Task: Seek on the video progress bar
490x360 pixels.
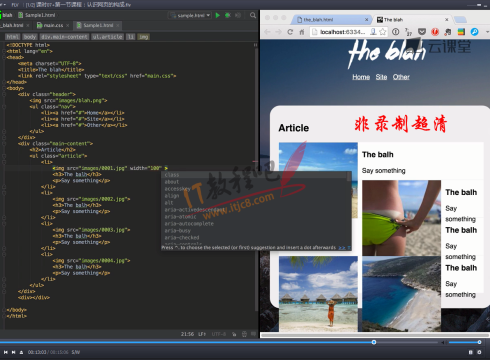Action: [x=219, y=342]
